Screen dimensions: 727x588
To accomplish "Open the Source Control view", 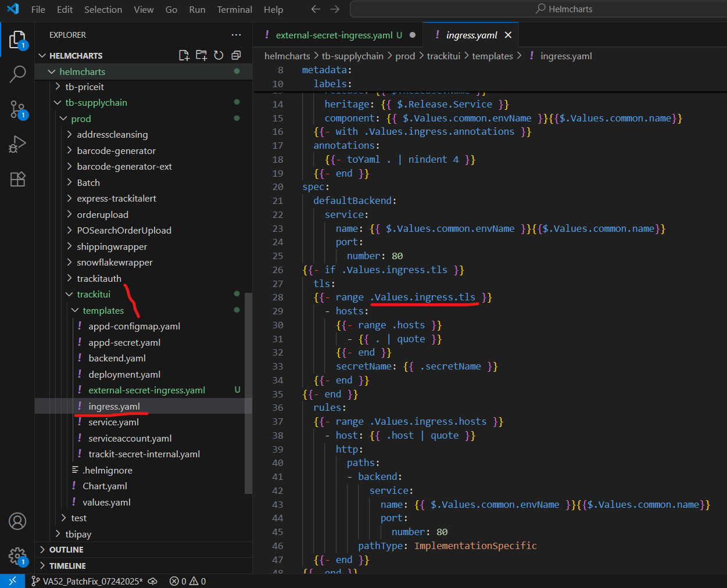I will [17, 109].
